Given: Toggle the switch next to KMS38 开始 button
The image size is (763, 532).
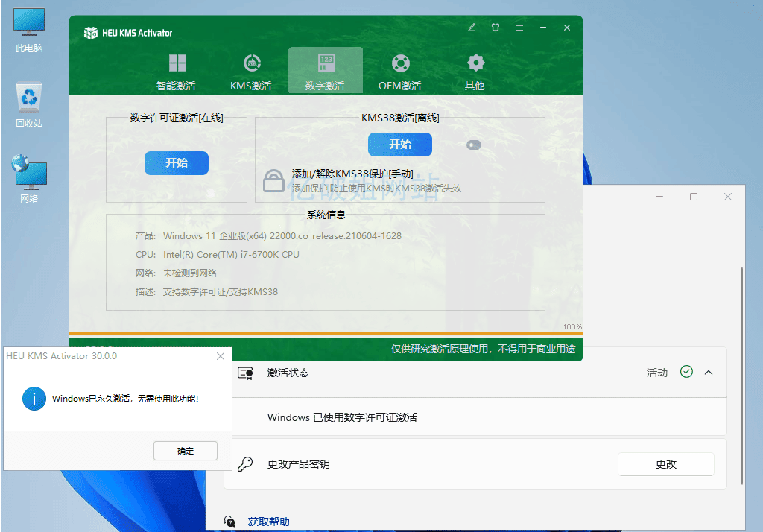Looking at the screenshot, I should click(x=474, y=145).
